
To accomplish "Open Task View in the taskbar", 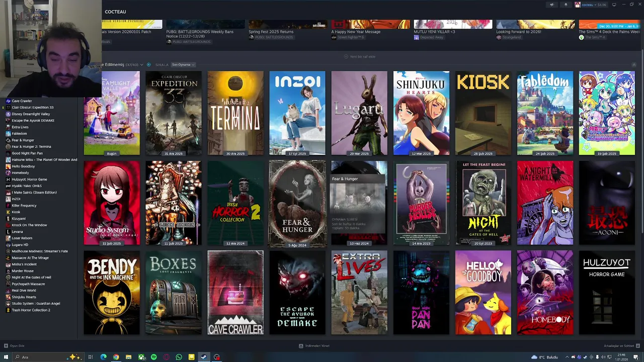I will 91,357.
